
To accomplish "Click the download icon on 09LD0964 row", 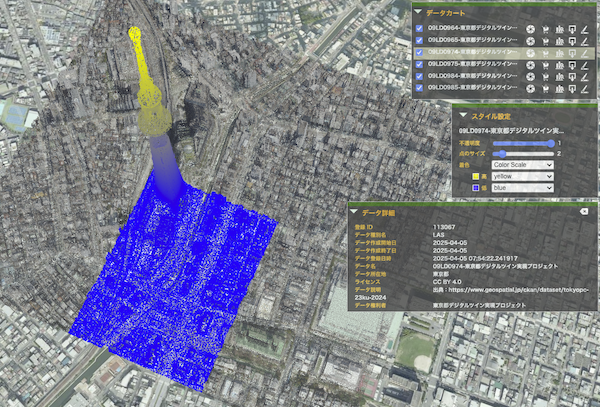I will pyautogui.click(x=572, y=29).
